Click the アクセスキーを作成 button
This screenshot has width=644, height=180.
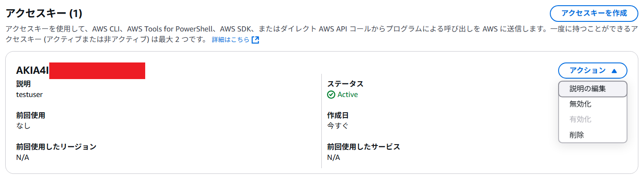[x=594, y=13]
